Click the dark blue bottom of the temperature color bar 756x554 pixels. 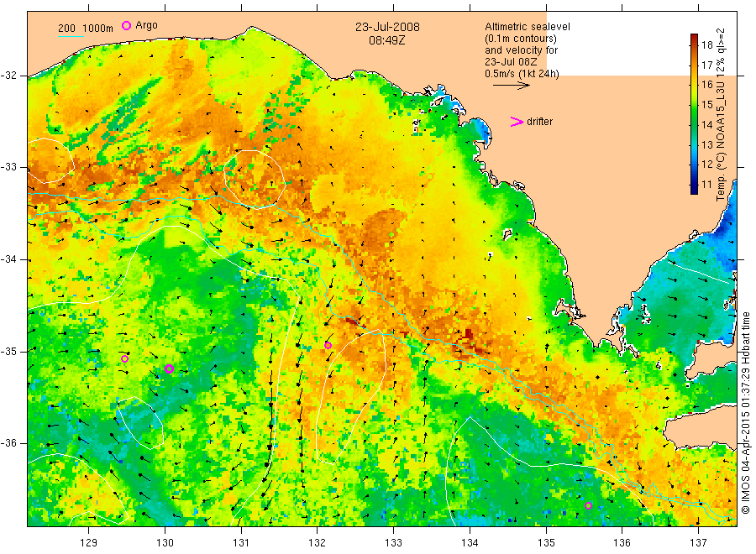click(x=694, y=190)
